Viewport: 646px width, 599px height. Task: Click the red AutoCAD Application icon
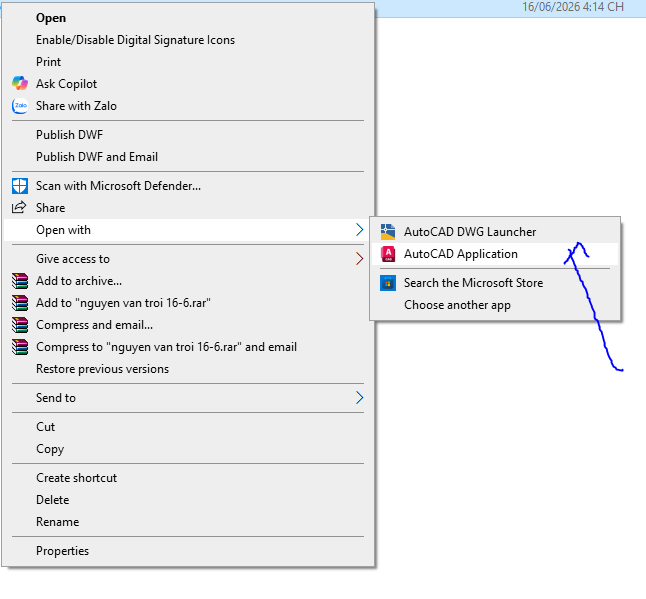[x=388, y=254]
